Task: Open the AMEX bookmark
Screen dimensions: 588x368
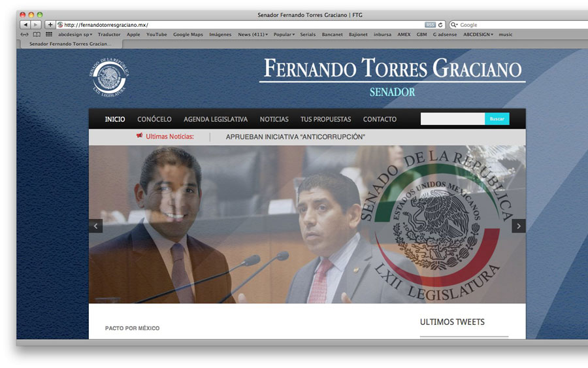Action: pos(404,35)
